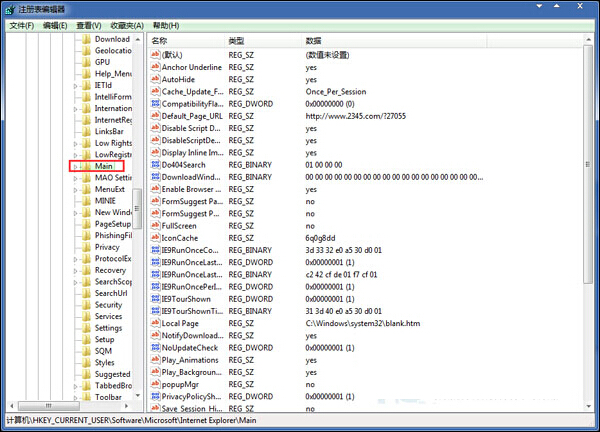Open the 文件(F) menu
600x432 pixels.
pyautogui.click(x=22, y=25)
